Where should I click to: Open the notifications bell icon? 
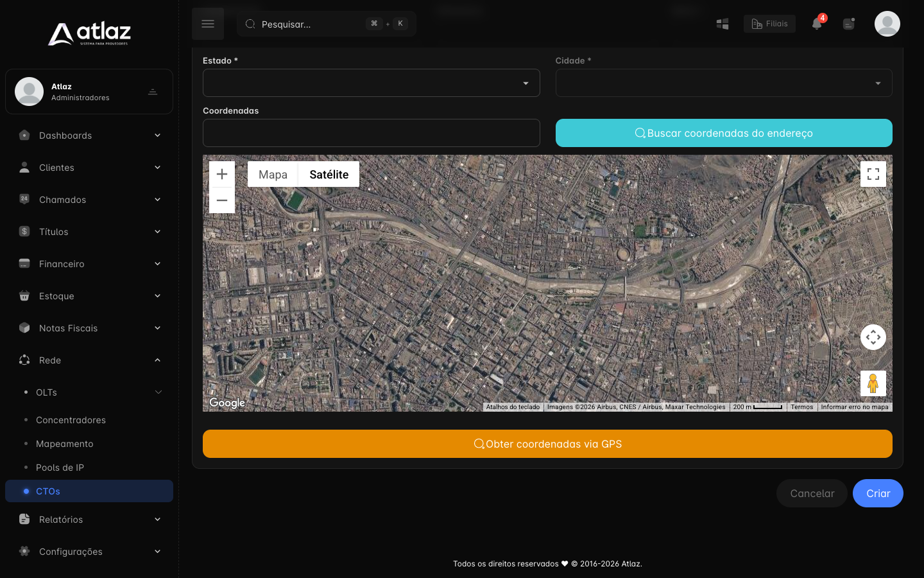click(817, 24)
